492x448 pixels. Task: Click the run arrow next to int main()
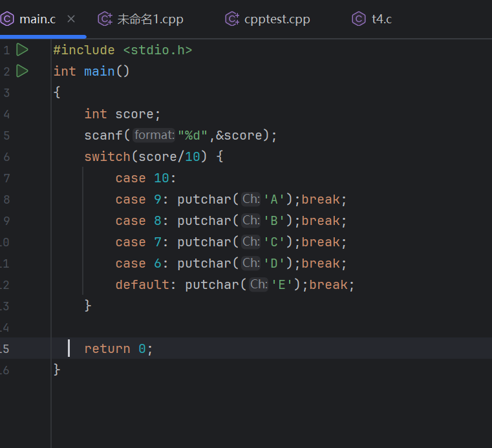pos(22,71)
